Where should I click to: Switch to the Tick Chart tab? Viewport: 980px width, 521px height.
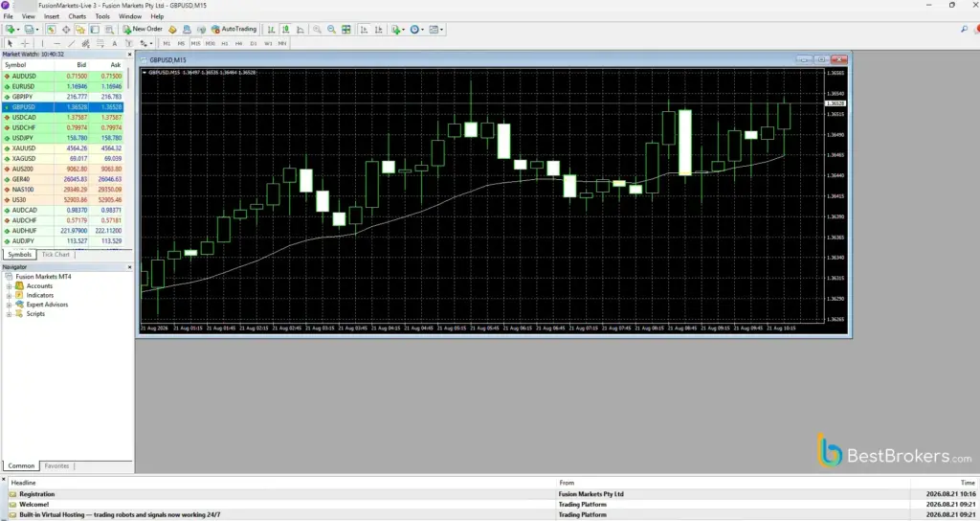coord(56,255)
